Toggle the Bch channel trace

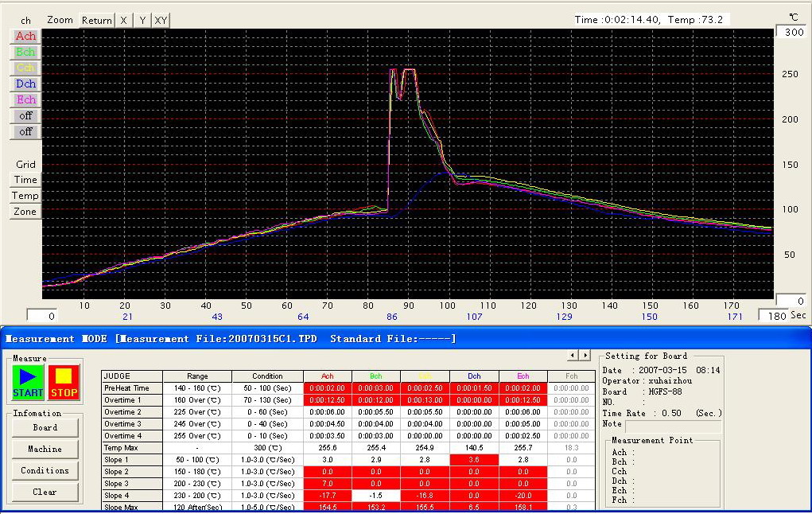(x=25, y=52)
